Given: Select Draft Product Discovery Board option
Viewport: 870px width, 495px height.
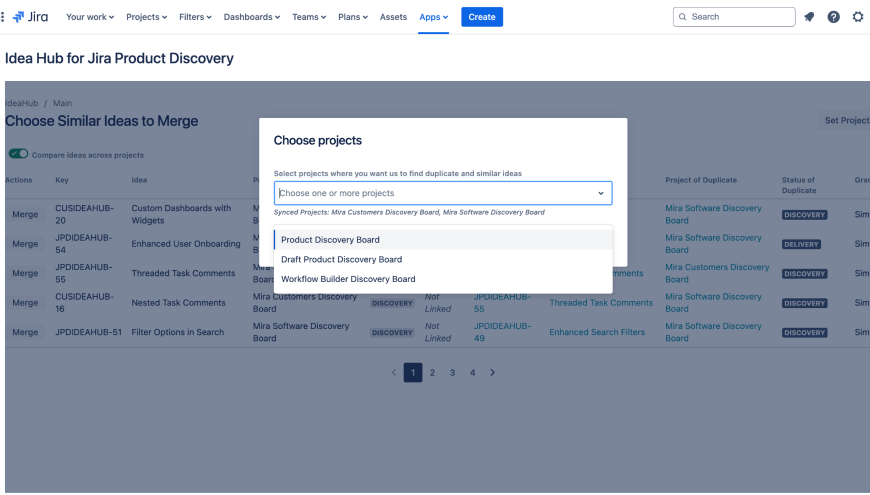Looking at the screenshot, I should 443,259.
